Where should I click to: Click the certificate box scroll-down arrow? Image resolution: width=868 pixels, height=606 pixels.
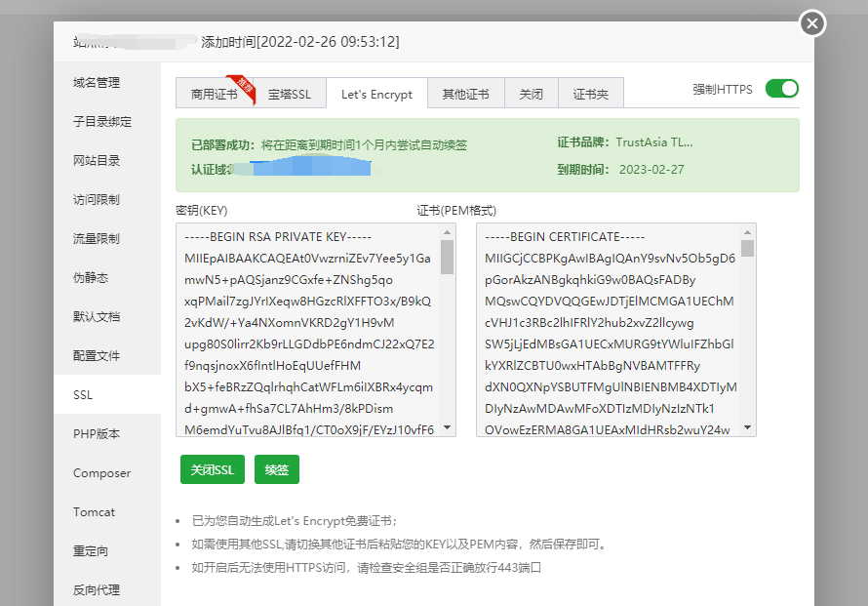[x=747, y=427]
